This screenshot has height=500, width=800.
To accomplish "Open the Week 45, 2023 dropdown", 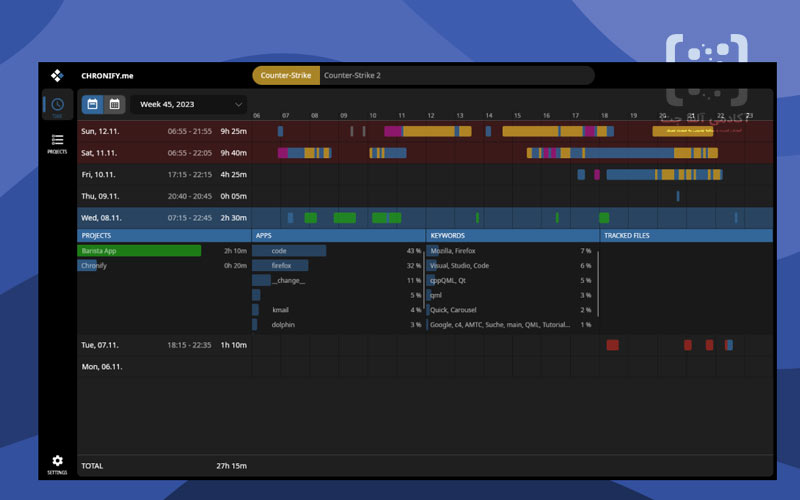I will click(x=189, y=104).
